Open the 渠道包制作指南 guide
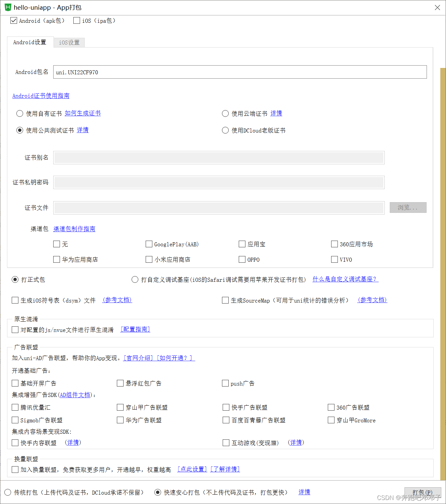 click(x=74, y=229)
